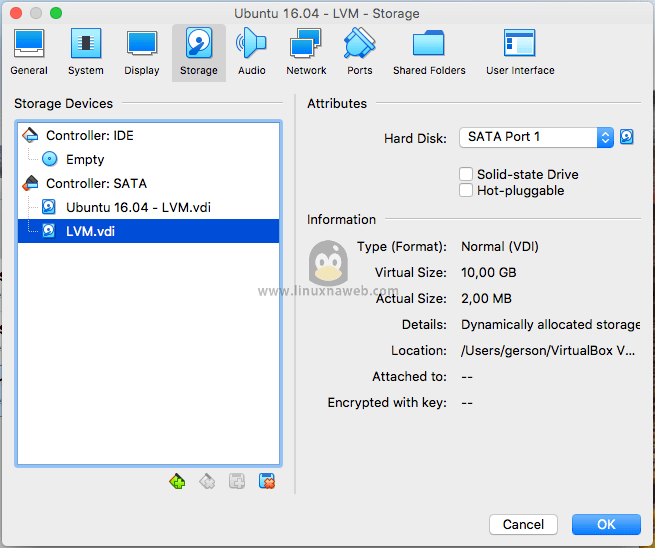This screenshot has height=548, width=655.
Task: Click the Cancel button
Action: [523, 524]
